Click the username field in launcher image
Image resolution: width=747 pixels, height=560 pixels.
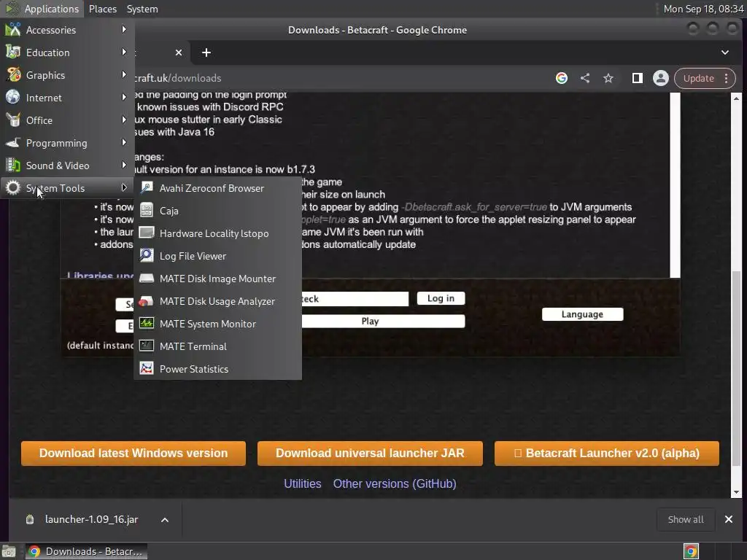[x=355, y=298]
